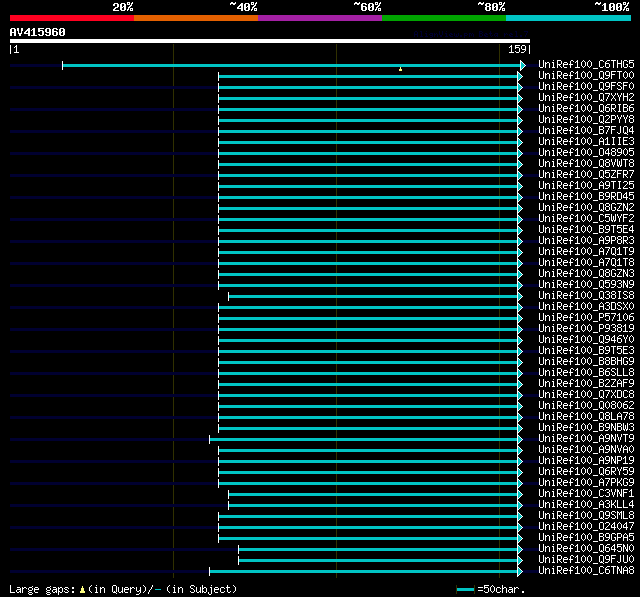
Task: Select the UniRef100_Q8LA78 label
Action: pyautogui.click(x=586, y=417)
